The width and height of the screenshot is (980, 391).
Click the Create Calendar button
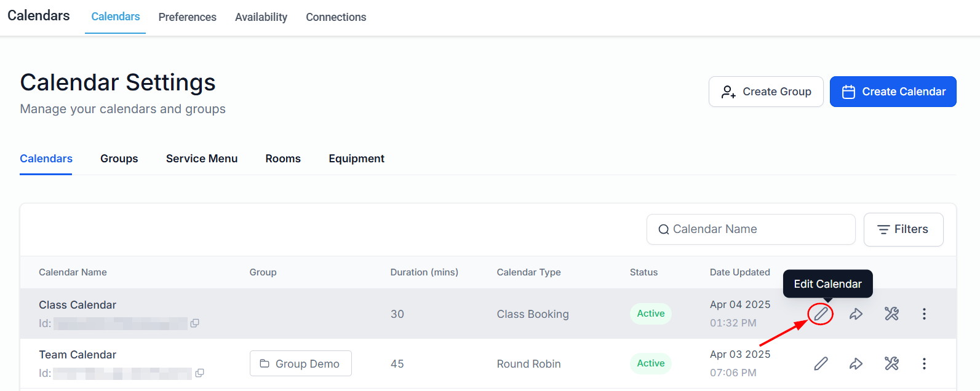tap(893, 92)
